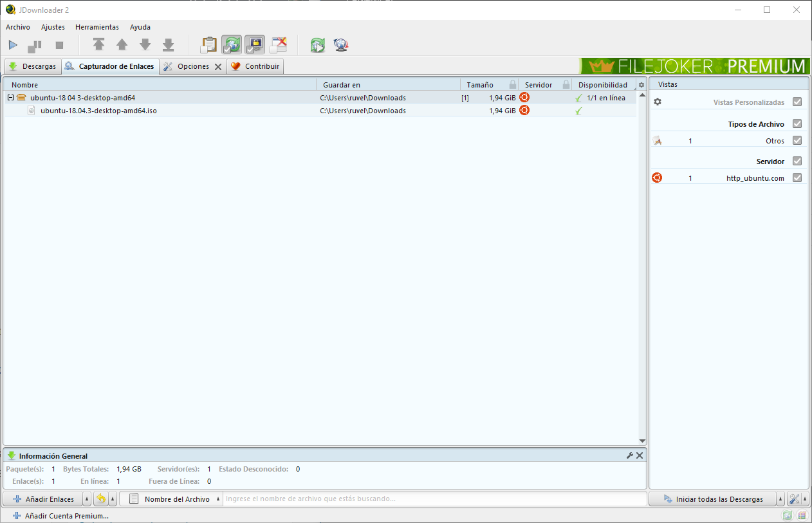Viewport: 812px width, 523px height.
Task: Click the Stop downloads toolbar icon
Action: pyautogui.click(x=59, y=45)
